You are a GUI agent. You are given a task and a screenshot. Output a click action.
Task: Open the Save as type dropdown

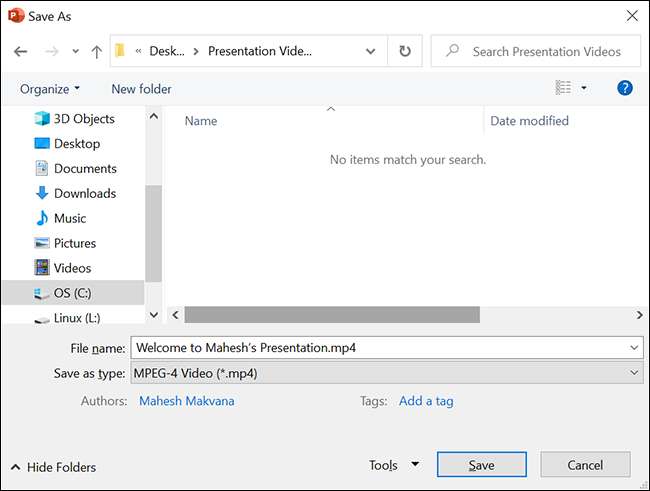point(386,373)
